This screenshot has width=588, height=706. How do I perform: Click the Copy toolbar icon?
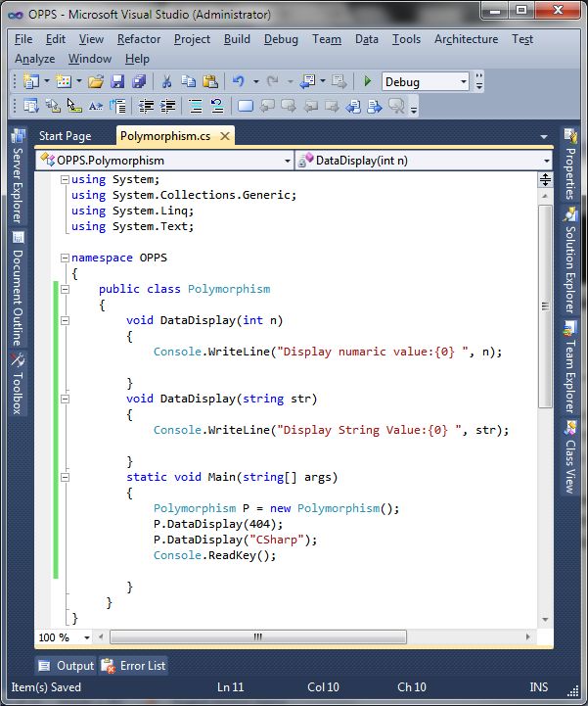click(x=188, y=81)
